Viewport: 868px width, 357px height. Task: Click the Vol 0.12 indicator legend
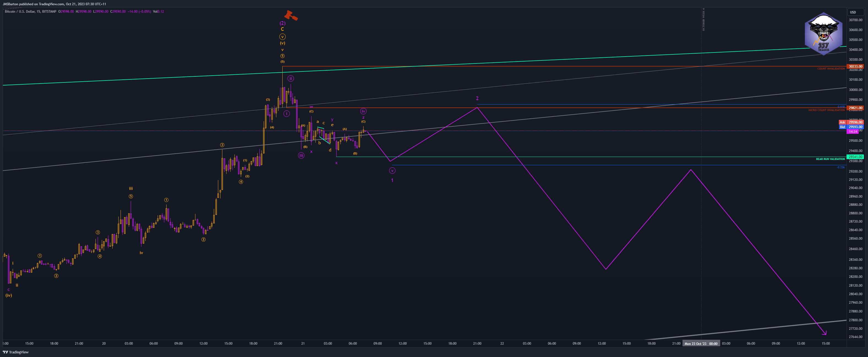tap(158, 12)
